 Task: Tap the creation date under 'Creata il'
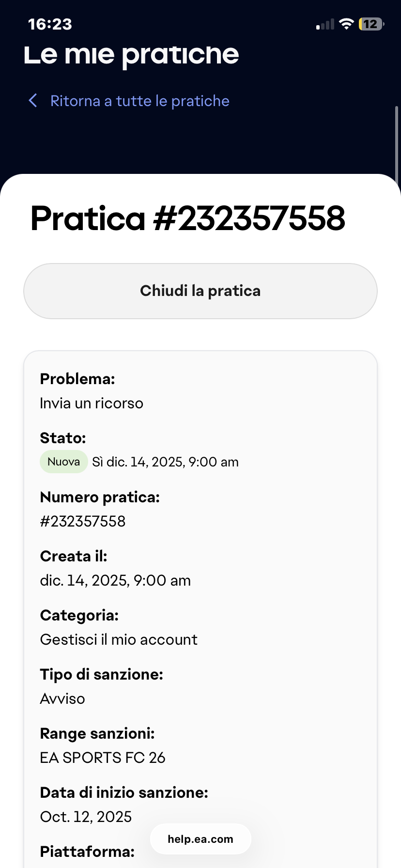115,580
